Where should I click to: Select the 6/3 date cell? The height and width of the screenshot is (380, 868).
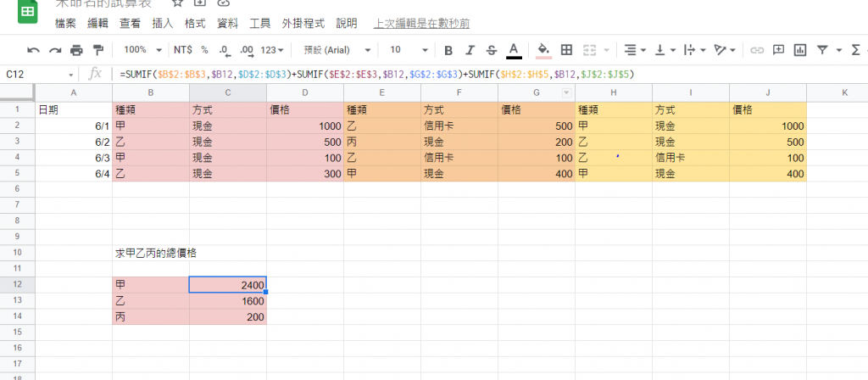pos(74,158)
